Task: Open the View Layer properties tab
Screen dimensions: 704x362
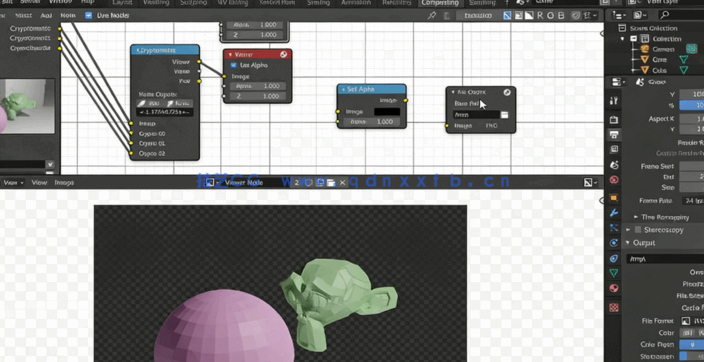Action: tap(614, 149)
